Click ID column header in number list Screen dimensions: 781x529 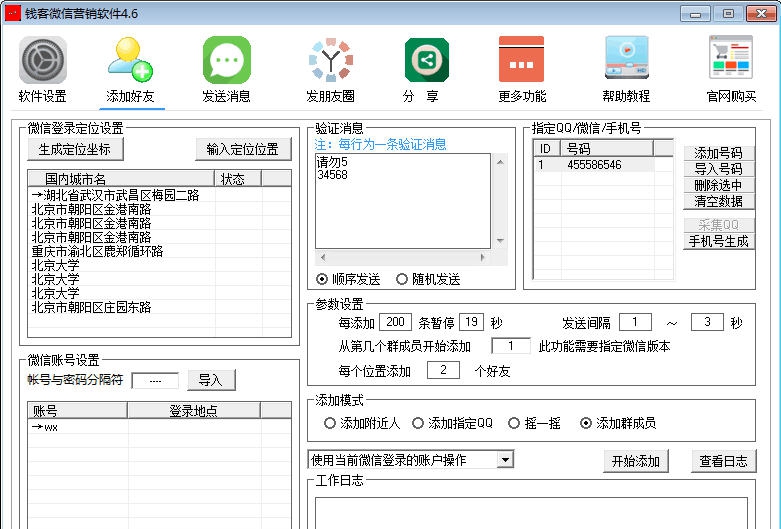pyautogui.click(x=547, y=148)
